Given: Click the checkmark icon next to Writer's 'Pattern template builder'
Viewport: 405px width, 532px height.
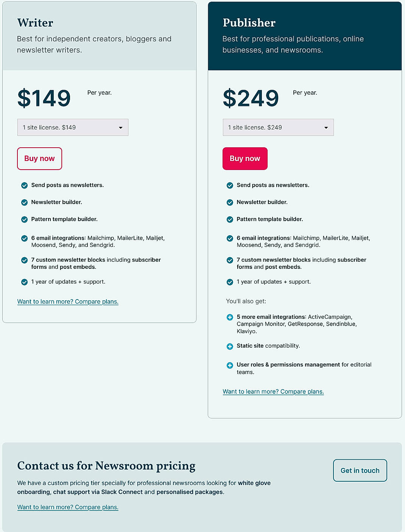Looking at the screenshot, I should tap(25, 219).
